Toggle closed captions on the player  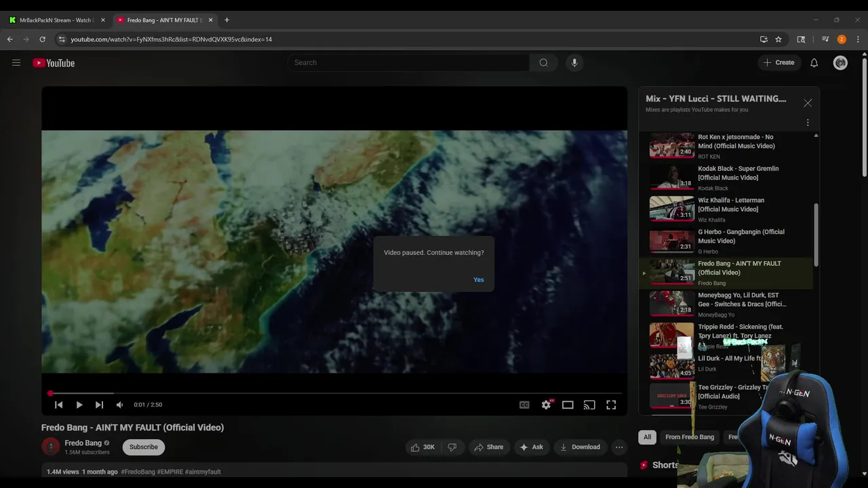(524, 405)
